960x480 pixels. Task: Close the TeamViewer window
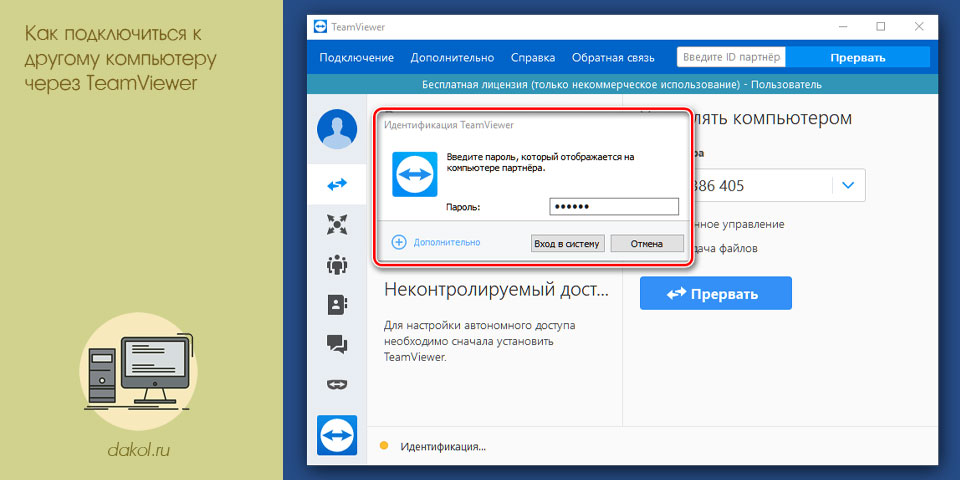click(919, 26)
